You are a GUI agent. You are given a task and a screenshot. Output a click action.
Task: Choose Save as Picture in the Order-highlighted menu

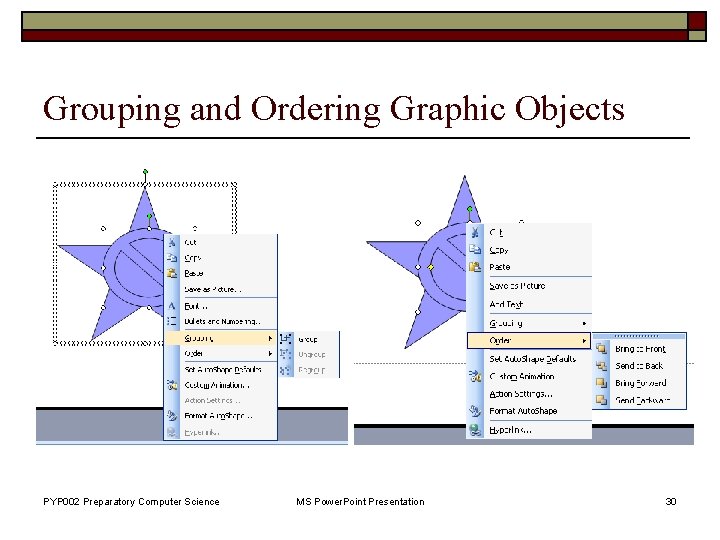click(x=517, y=286)
